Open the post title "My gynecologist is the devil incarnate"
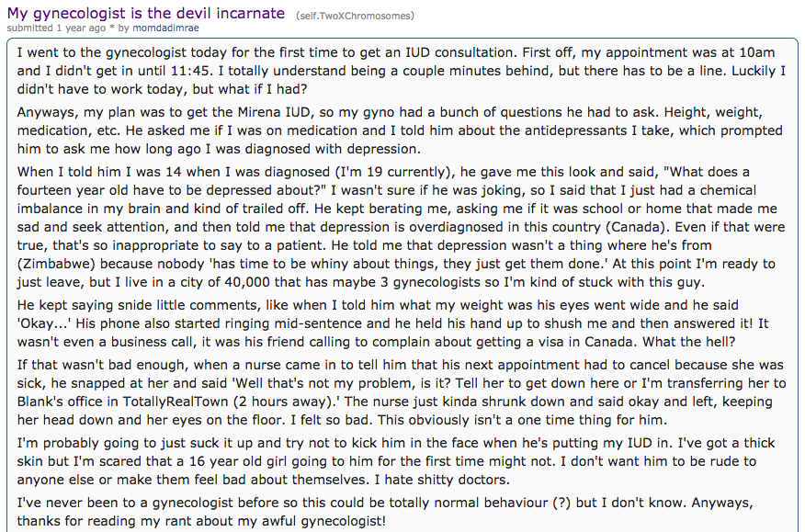 pyautogui.click(x=145, y=14)
